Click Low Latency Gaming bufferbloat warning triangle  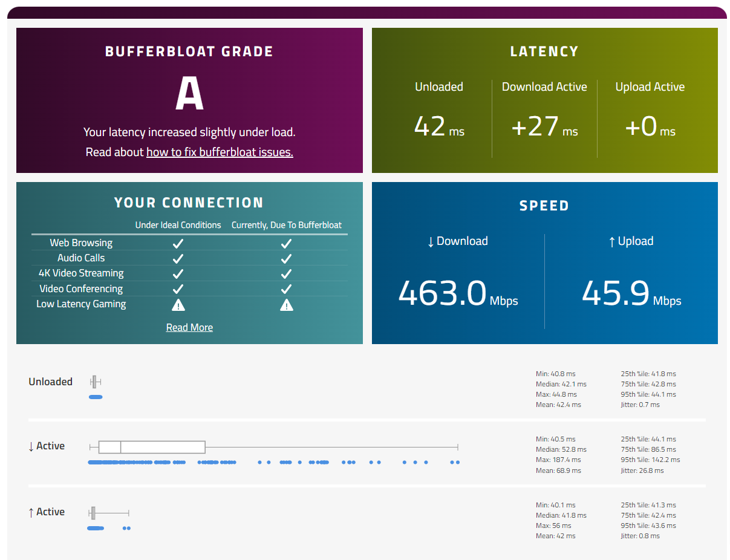click(x=287, y=304)
